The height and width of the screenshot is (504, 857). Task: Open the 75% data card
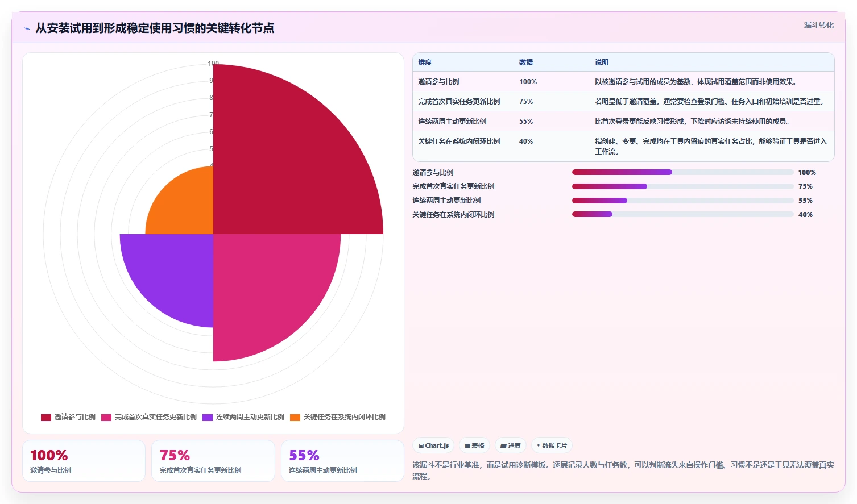213,461
